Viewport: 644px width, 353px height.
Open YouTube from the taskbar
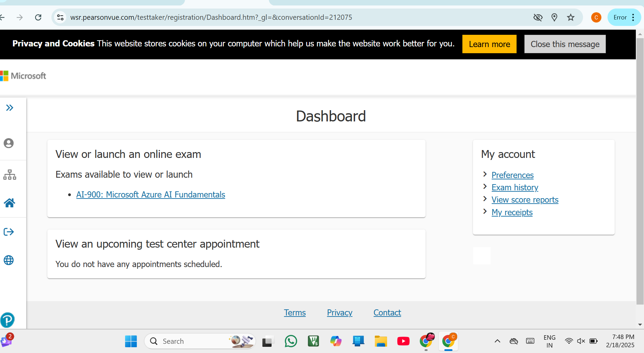click(x=403, y=341)
